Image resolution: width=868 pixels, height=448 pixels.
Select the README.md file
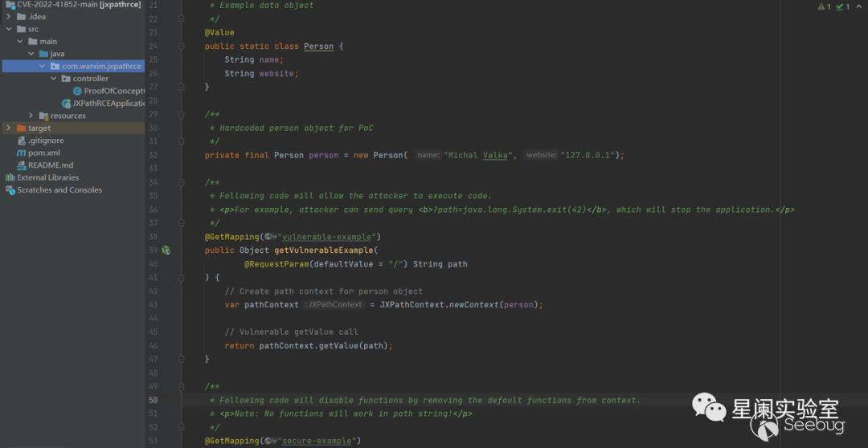pyautogui.click(x=51, y=165)
